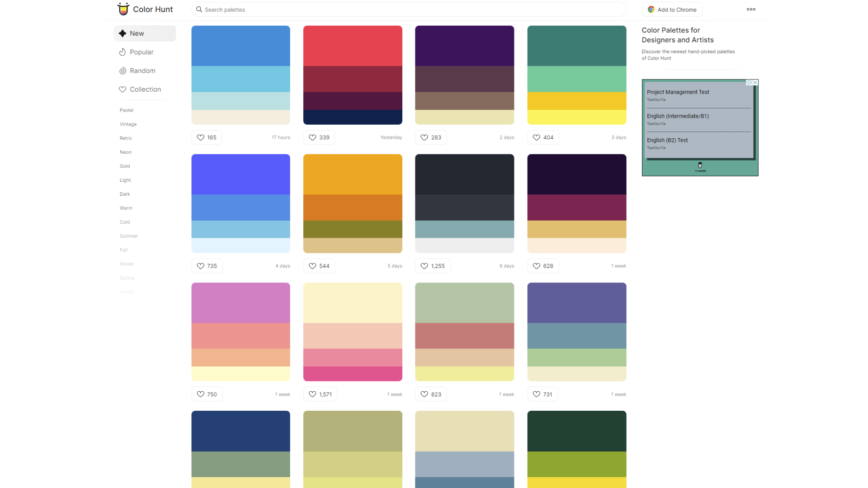Click the Random spiral icon

(123, 71)
